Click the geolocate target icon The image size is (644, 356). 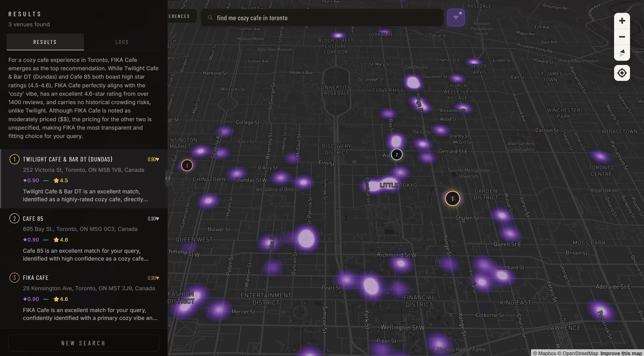pyautogui.click(x=622, y=73)
